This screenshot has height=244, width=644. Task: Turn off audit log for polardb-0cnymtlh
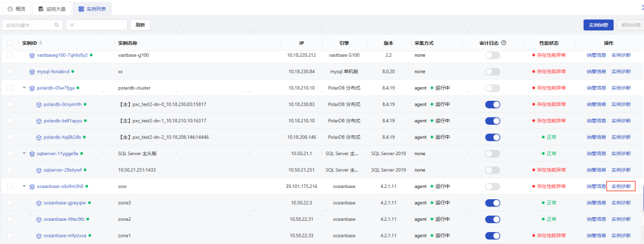[492, 104]
